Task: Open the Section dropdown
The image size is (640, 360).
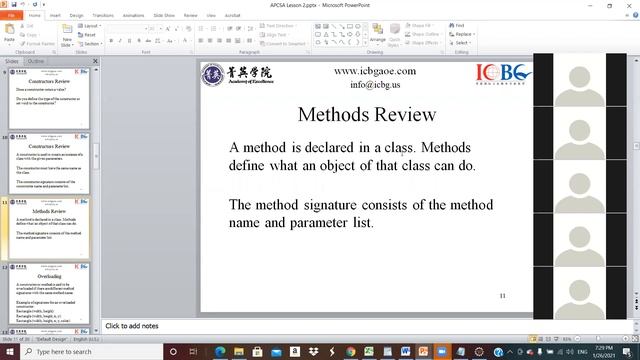Action: coord(89,44)
